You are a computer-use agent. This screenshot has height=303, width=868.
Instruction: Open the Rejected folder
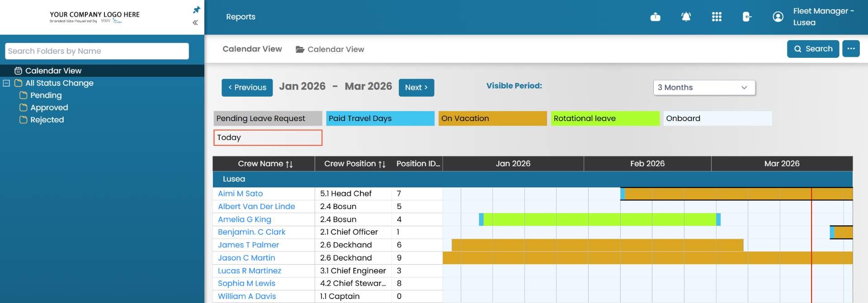click(x=47, y=120)
